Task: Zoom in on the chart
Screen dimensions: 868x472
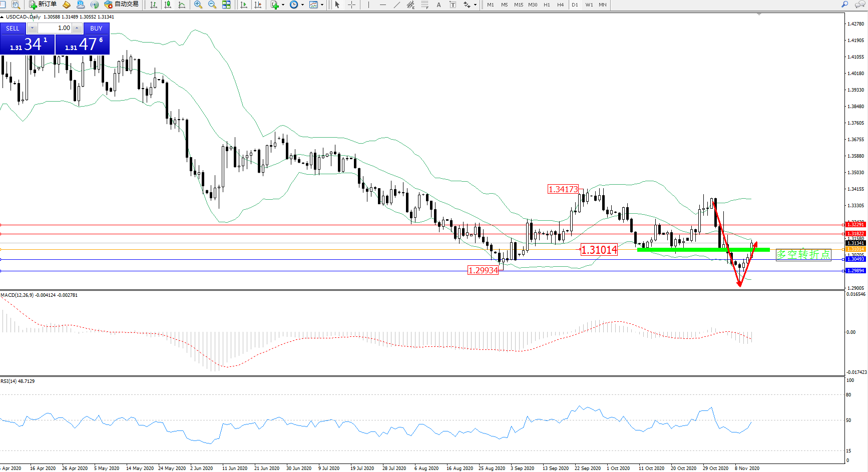Action: (198, 5)
